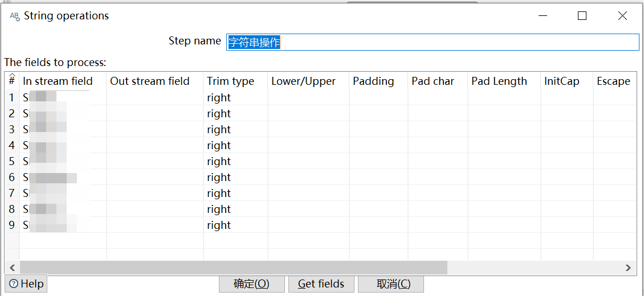The height and width of the screenshot is (296, 644).
Task: Select Trim type 'right' in row 4
Action: pos(235,146)
